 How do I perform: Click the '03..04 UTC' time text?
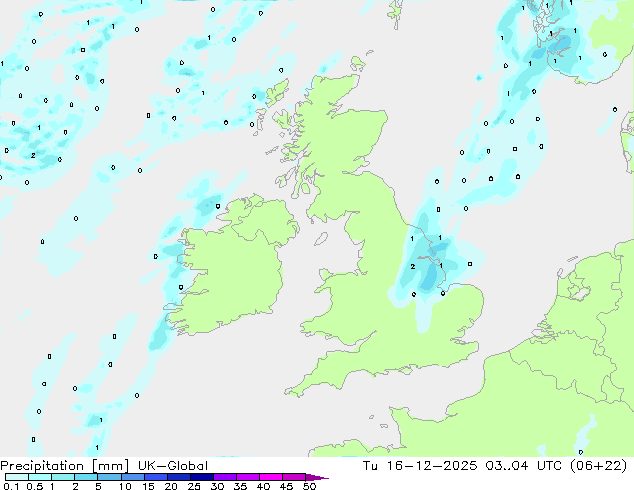pyautogui.click(x=524, y=466)
